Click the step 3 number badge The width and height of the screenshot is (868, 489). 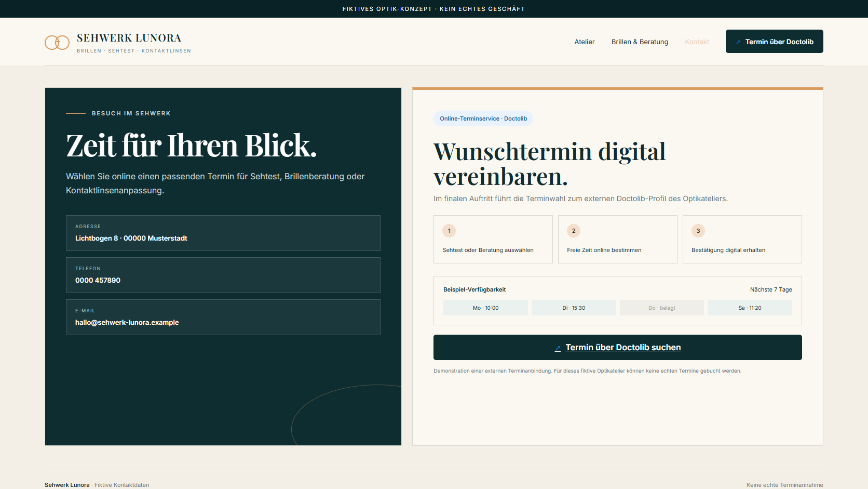click(698, 231)
